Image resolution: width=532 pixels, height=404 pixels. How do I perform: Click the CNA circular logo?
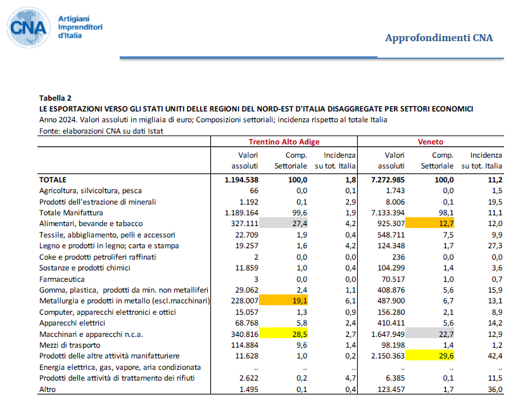28,27
